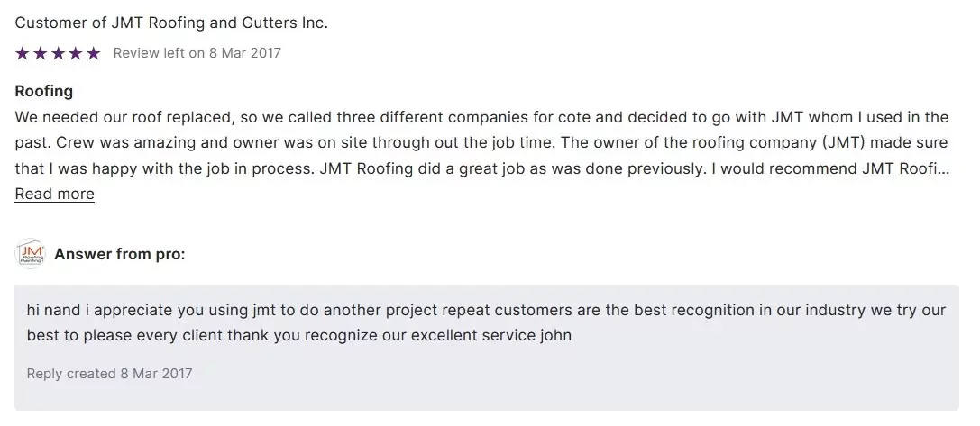Click the third purple rating star

pyautogui.click(x=58, y=53)
